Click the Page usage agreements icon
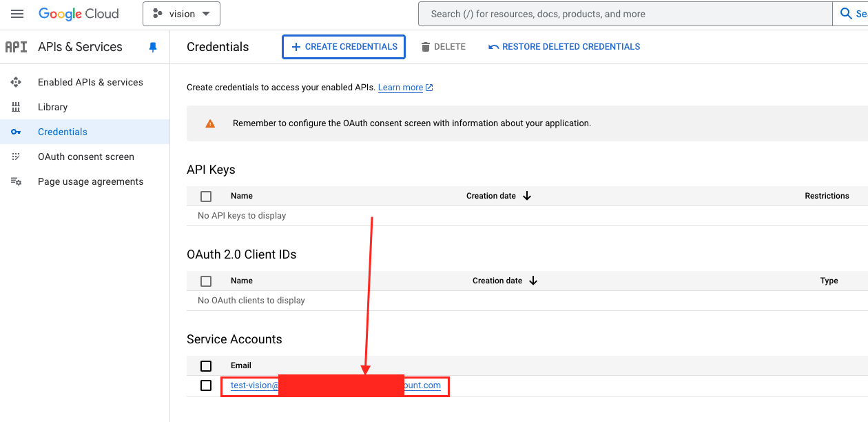The width and height of the screenshot is (868, 422). [16, 181]
